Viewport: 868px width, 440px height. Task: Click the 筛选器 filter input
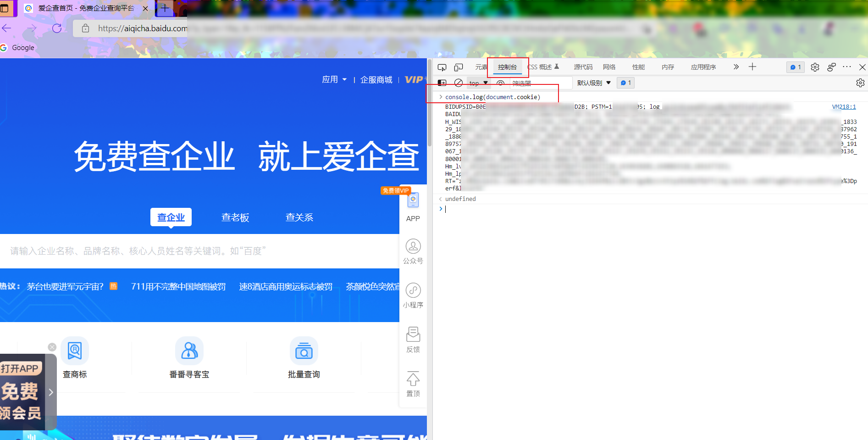click(x=541, y=83)
